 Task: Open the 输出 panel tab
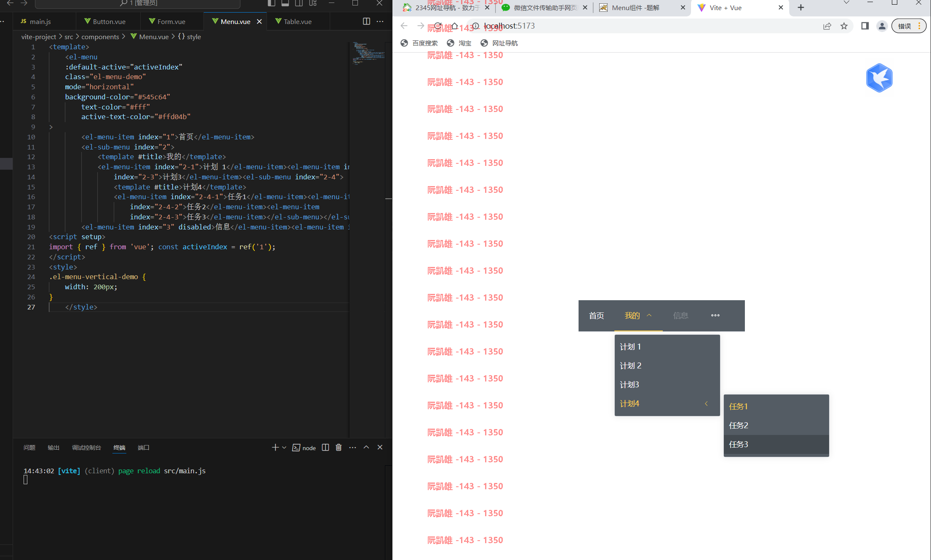[x=53, y=448]
